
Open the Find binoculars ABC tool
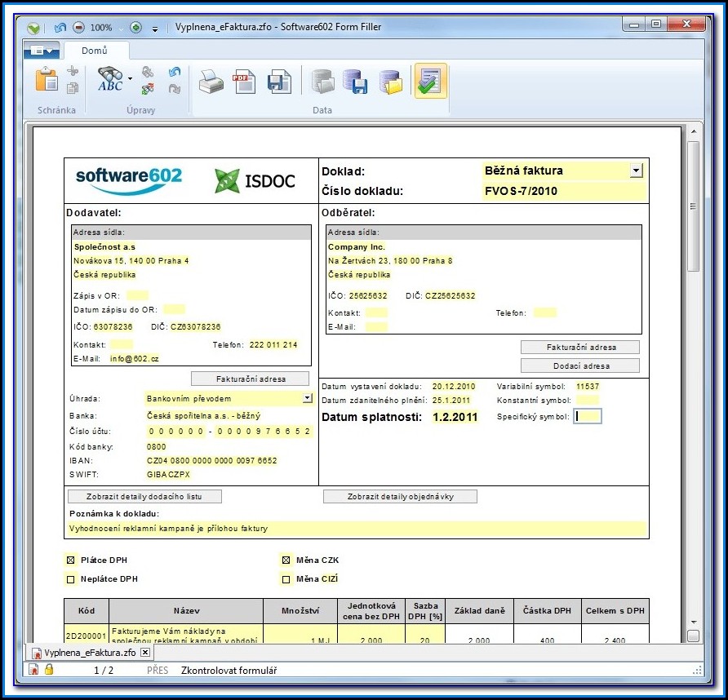pyautogui.click(x=109, y=80)
